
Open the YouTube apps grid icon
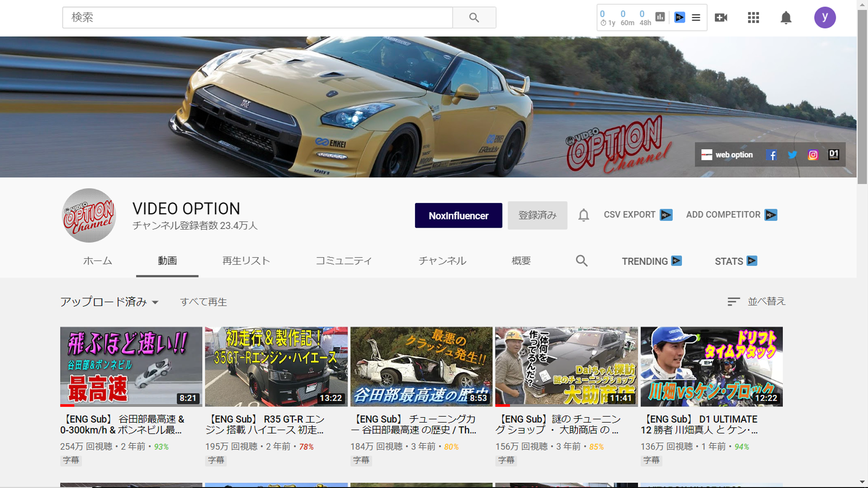coord(753,18)
